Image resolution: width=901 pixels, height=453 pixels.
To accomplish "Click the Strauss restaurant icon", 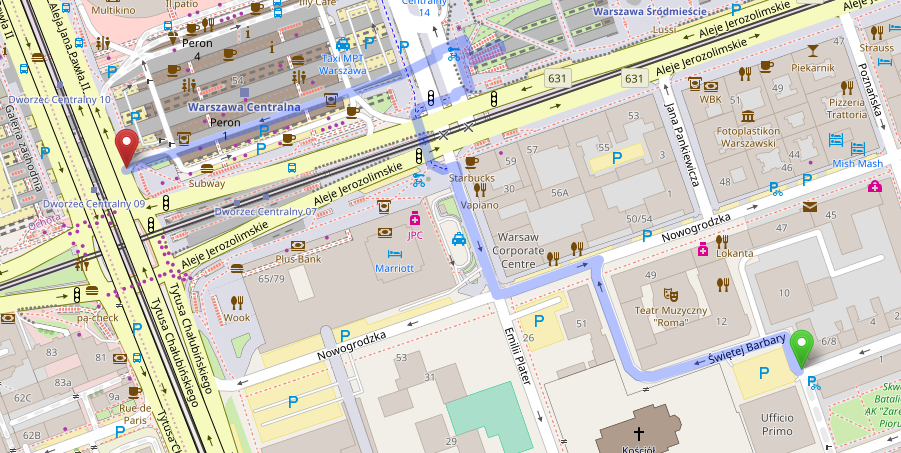I will (x=876, y=33).
